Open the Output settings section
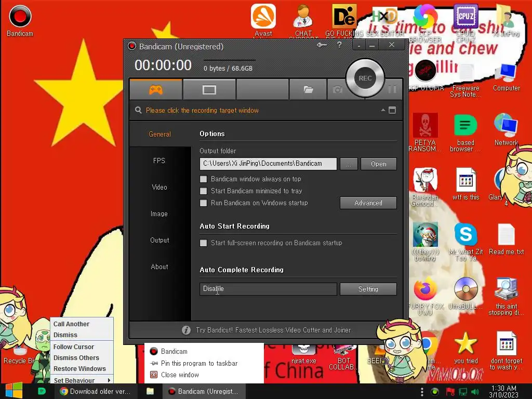Screen dimensions: 532x399 pyautogui.click(x=159, y=240)
